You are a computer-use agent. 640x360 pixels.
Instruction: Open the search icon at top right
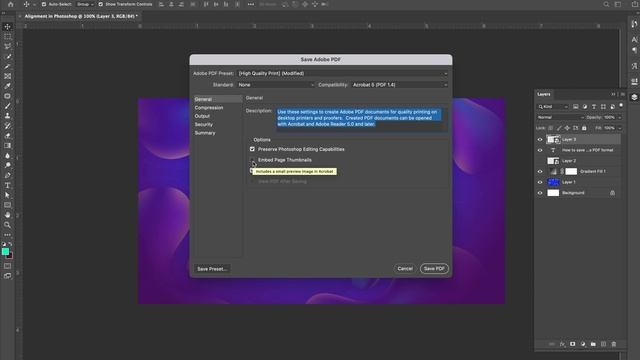[606, 4]
